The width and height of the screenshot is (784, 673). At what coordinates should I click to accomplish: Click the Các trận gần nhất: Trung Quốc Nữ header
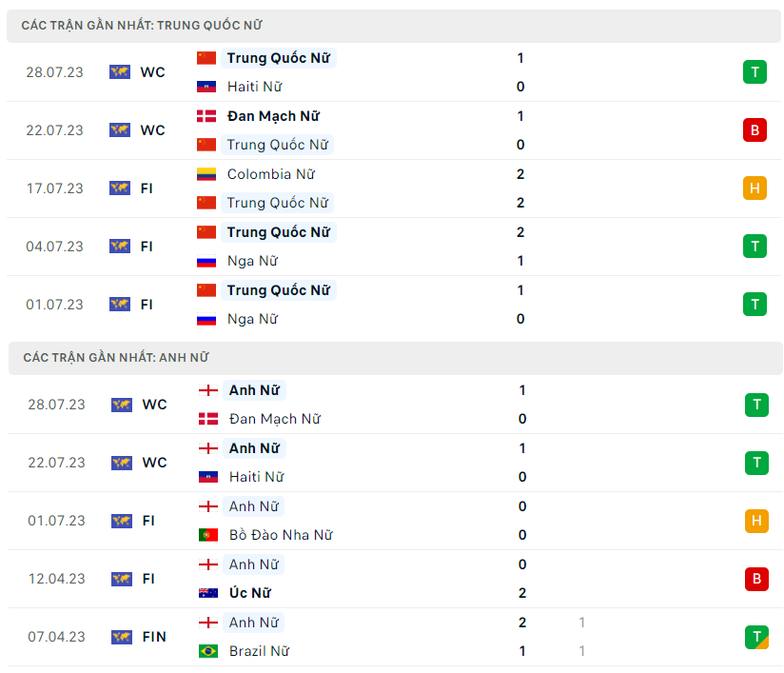point(142,26)
